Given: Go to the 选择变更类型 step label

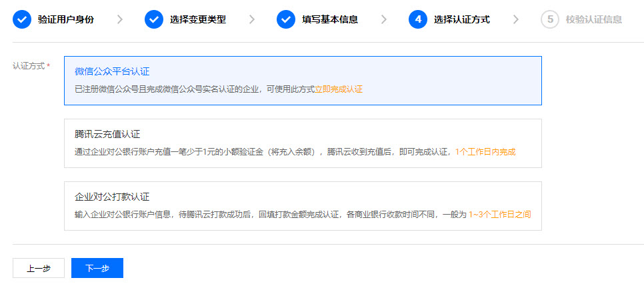Looking at the screenshot, I should [198, 19].
